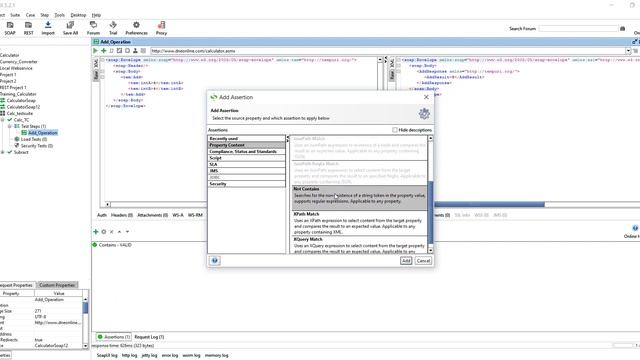Open the http log tab
This screenshot has height=360, width=640.
129,356
